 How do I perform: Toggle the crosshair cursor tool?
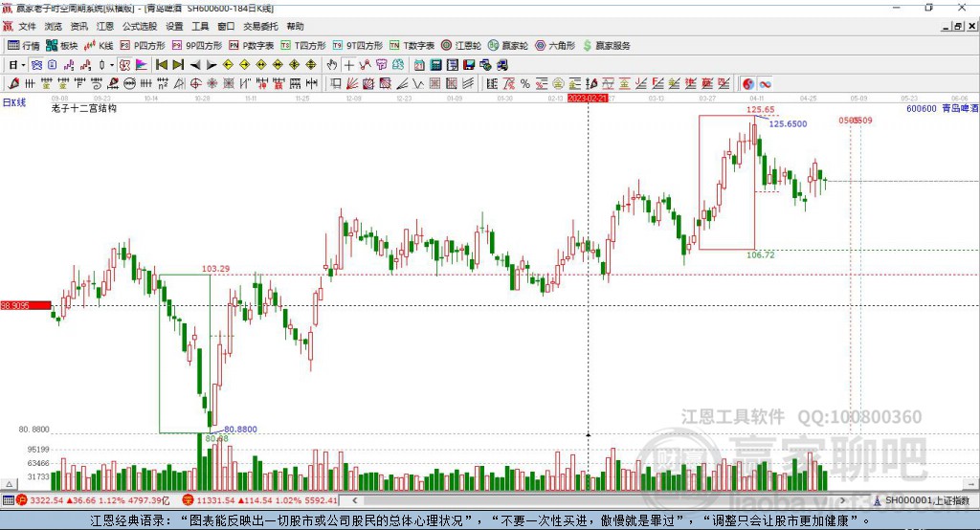348,65
